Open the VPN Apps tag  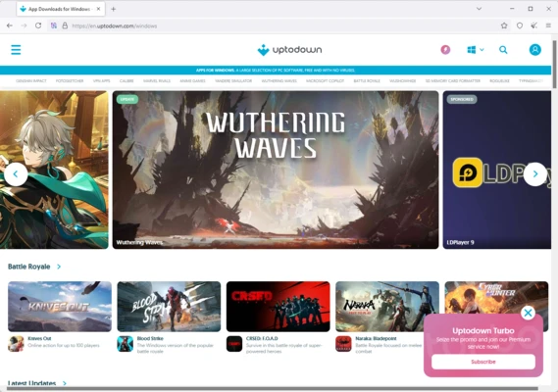point(101,80)
